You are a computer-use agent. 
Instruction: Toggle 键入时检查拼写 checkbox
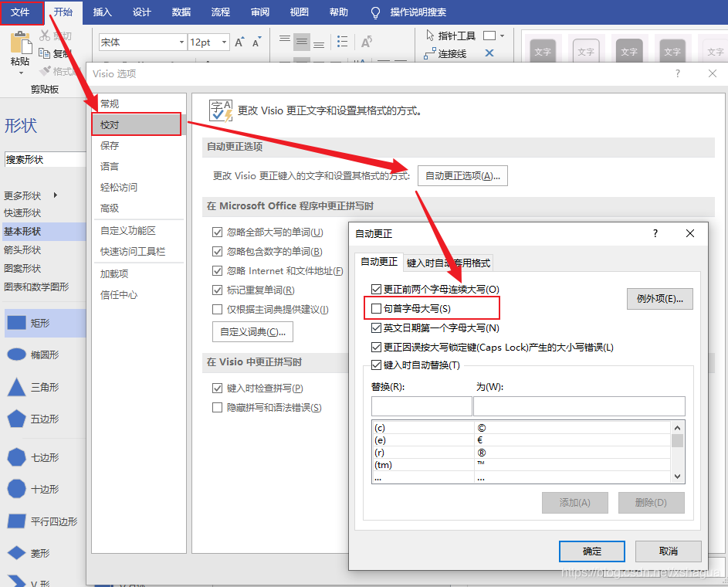(x=217, y=389)
